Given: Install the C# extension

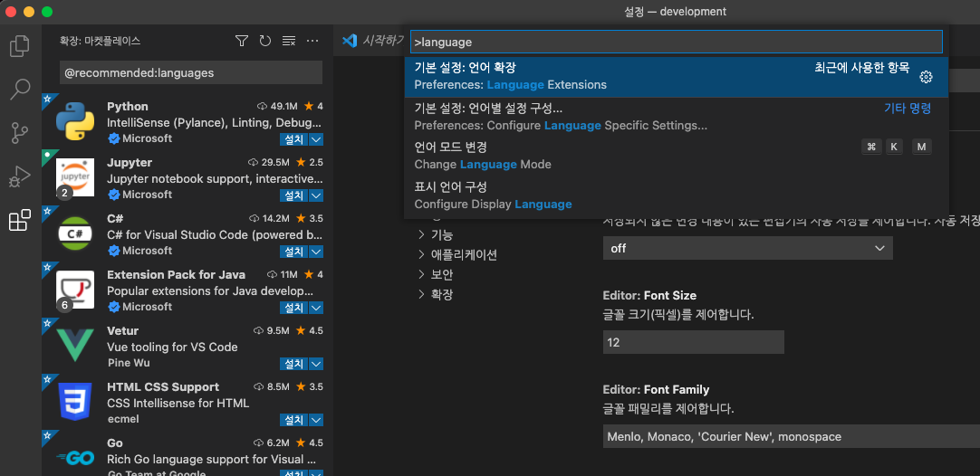Looking at the screenshot, I should coord(293,251).
